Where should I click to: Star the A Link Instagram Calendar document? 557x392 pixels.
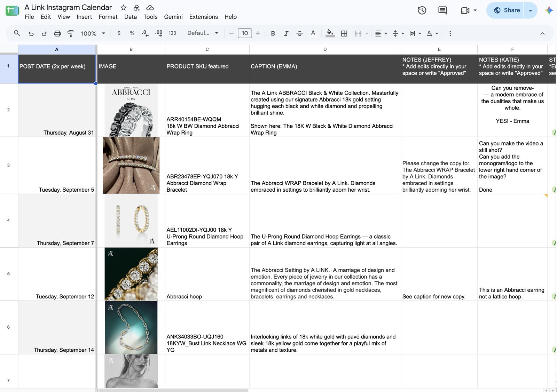123,8
